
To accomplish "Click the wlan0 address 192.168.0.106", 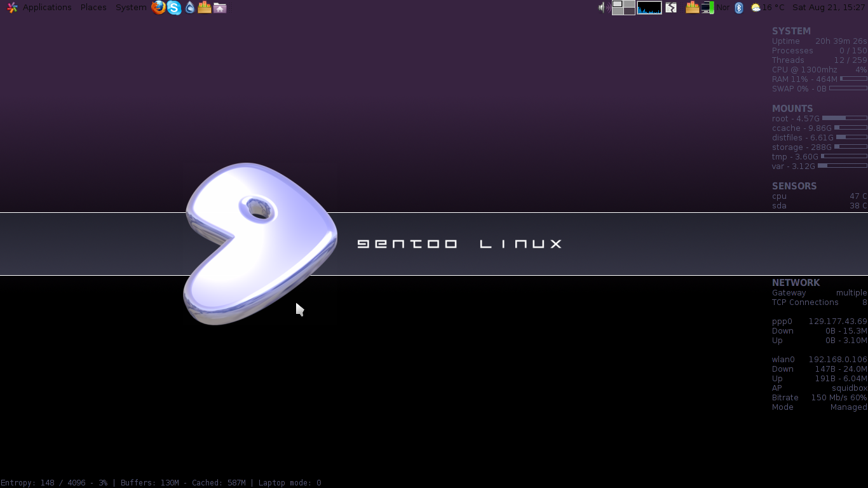I will tap(837, 360).
